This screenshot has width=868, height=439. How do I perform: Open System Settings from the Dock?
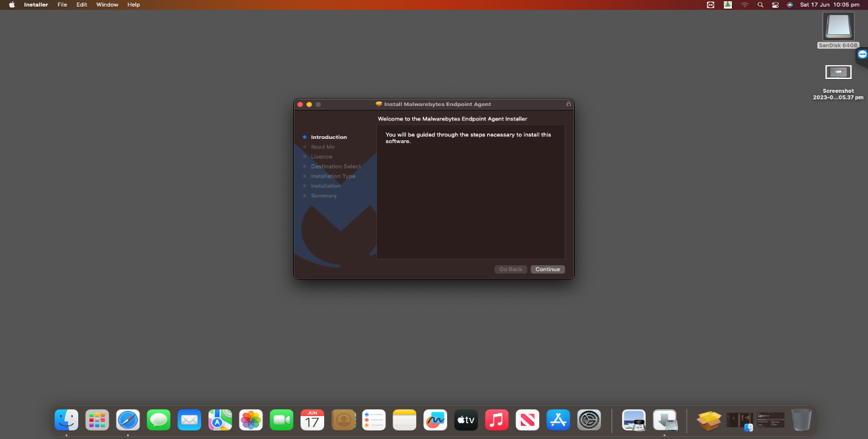point(589,419)
